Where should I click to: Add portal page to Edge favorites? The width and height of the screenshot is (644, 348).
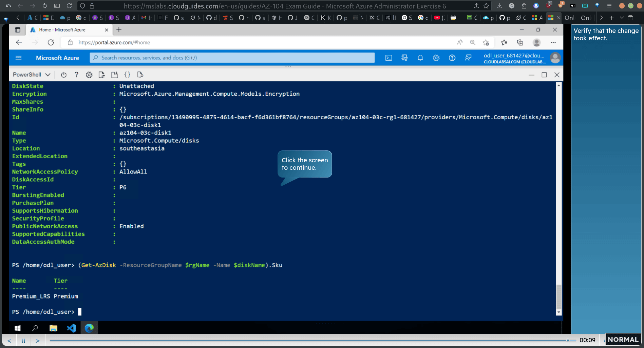click(x=486, y=42)
